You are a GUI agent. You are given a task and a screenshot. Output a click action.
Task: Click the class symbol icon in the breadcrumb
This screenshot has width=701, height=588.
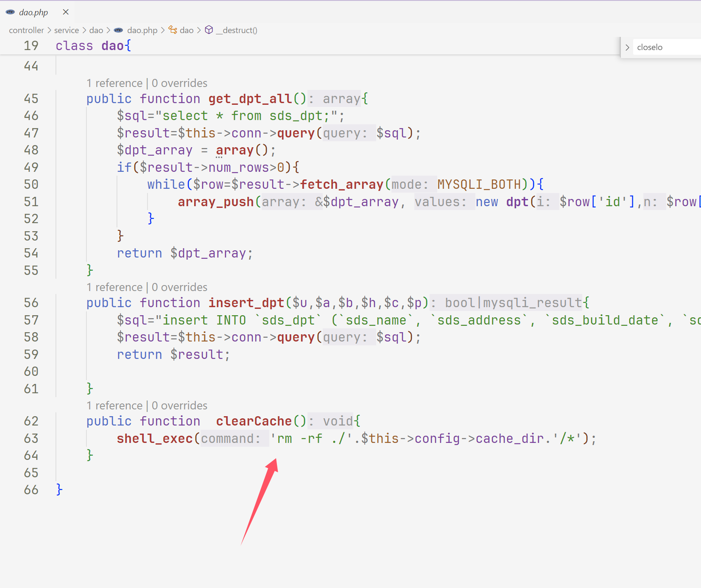[173, 30]
